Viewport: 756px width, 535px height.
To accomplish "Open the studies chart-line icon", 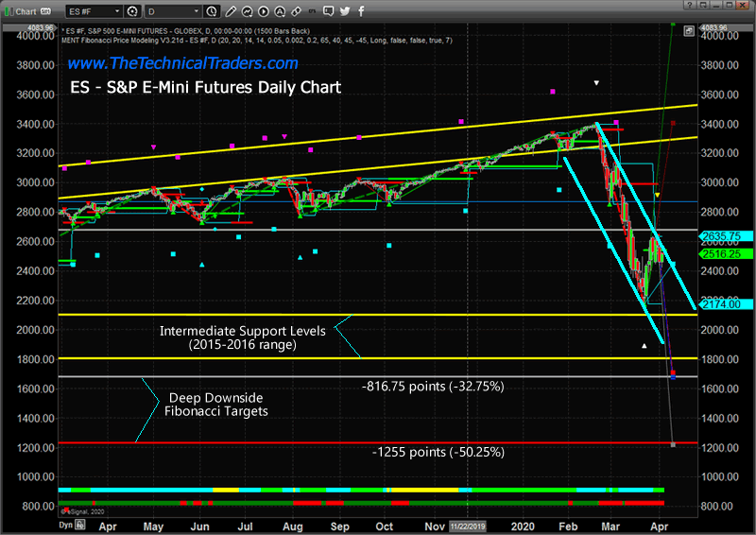I will (x=247, y=11).
